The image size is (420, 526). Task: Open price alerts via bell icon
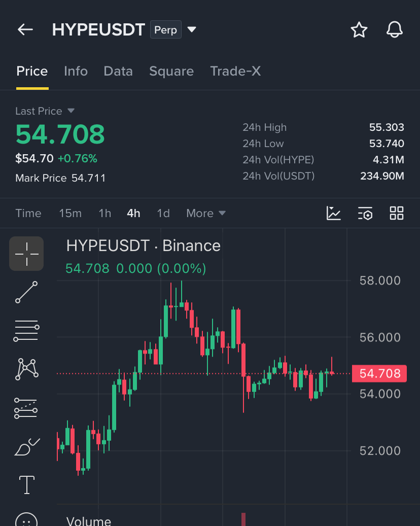point(395,29)
